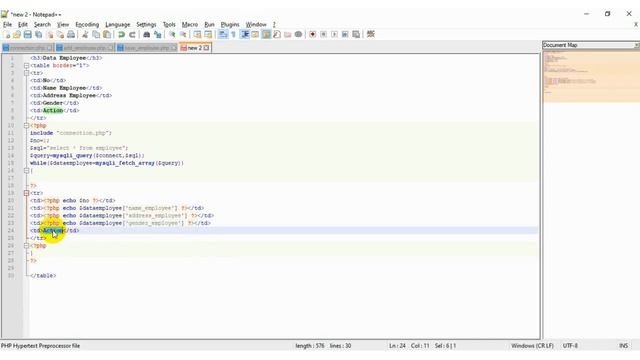Click the closing '</table>' tag on line 30
Screen dimensions: 640x360
click(x=43, y=276)
